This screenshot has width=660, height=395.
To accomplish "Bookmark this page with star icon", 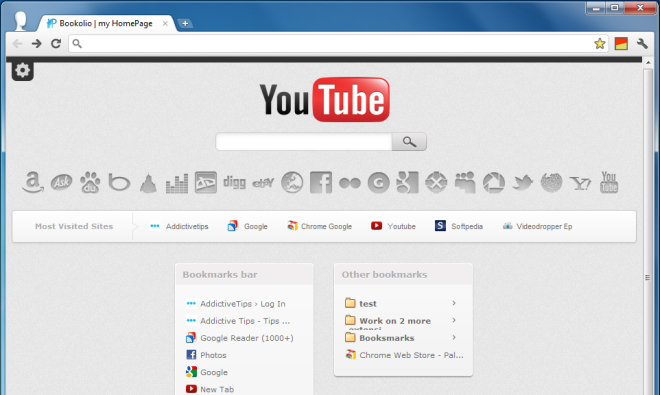I will 599,43.
